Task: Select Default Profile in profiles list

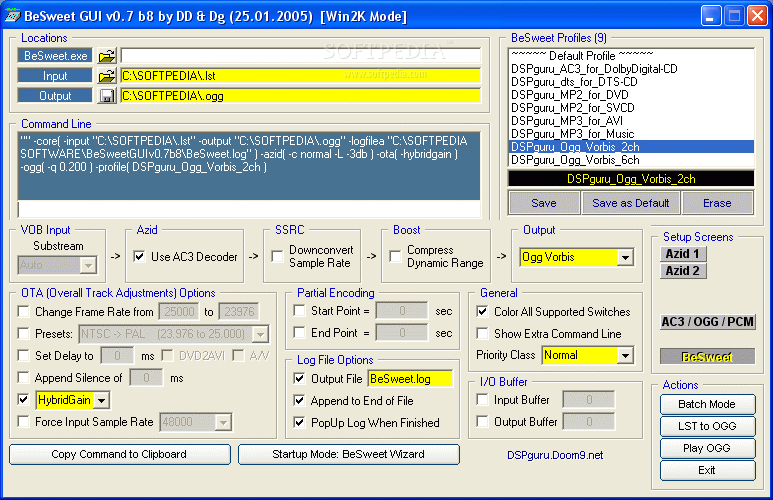Action: pos(631,56)
